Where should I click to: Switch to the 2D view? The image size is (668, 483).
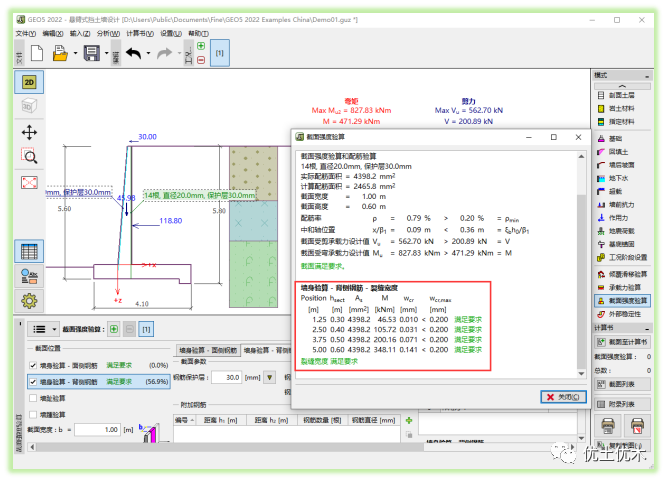pos(29,82)
